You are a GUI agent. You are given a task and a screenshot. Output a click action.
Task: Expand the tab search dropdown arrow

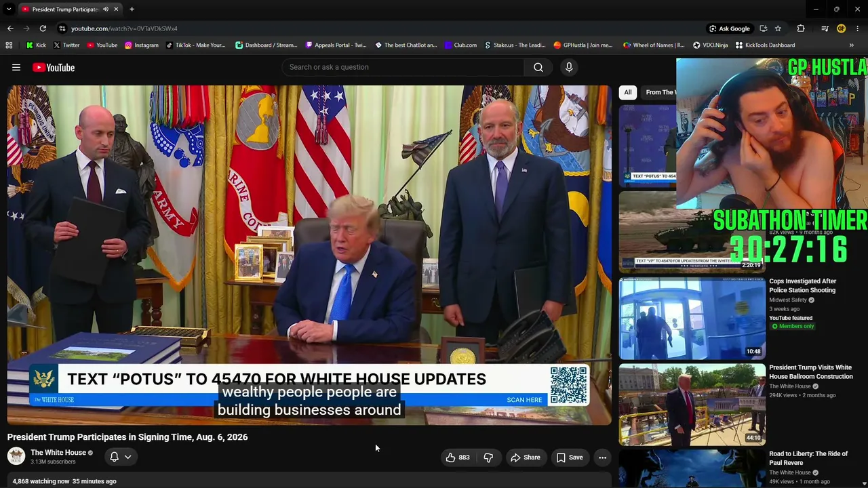(x=9, y=9)
